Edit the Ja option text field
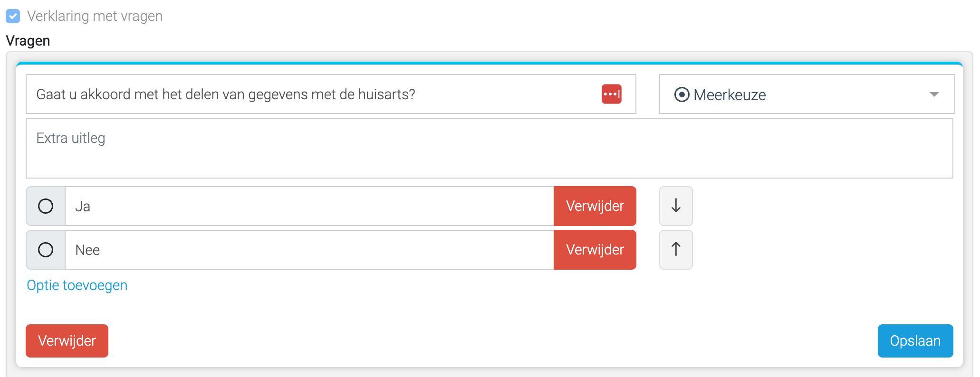Viewport: 980px width, 377px height. pos(309,206)
